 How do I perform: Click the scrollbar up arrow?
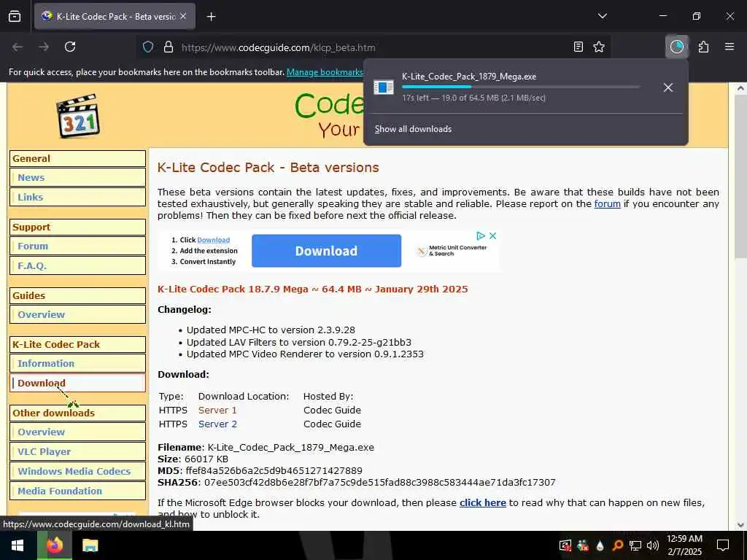tap(741, 88)
